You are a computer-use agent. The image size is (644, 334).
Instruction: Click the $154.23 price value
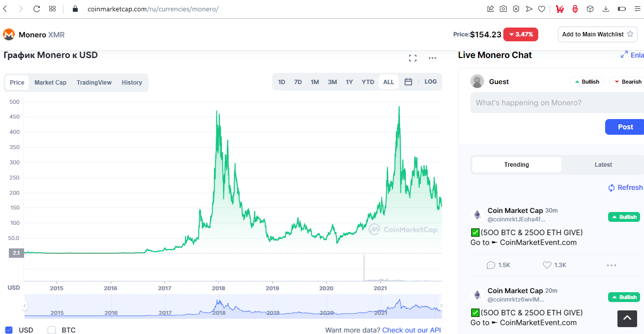click(486, 34)
